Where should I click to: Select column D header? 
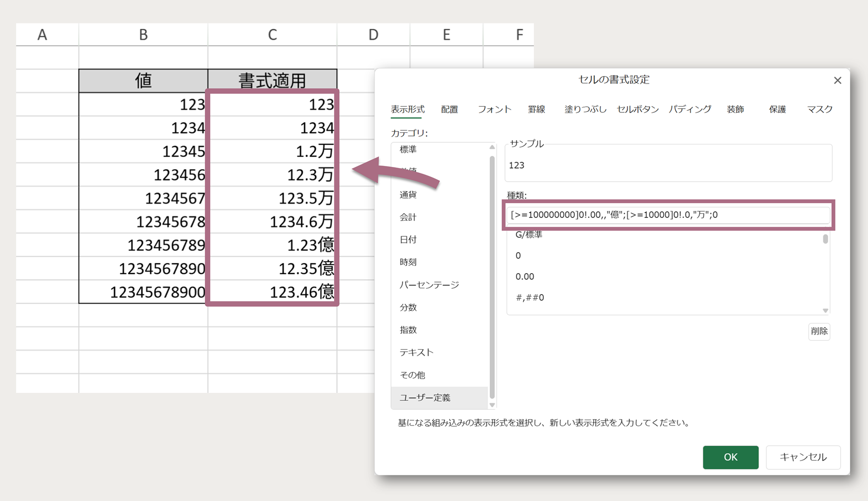(x=373, y=35)
